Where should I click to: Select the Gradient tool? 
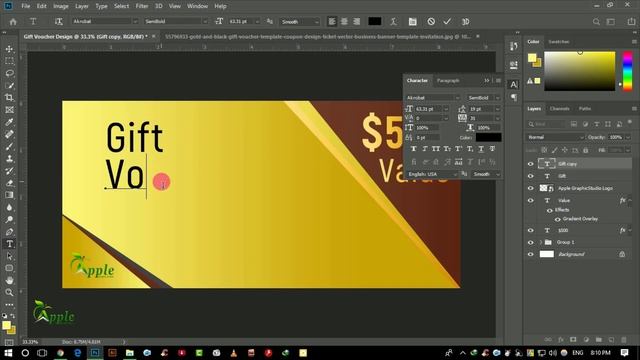tap(9, 195)
